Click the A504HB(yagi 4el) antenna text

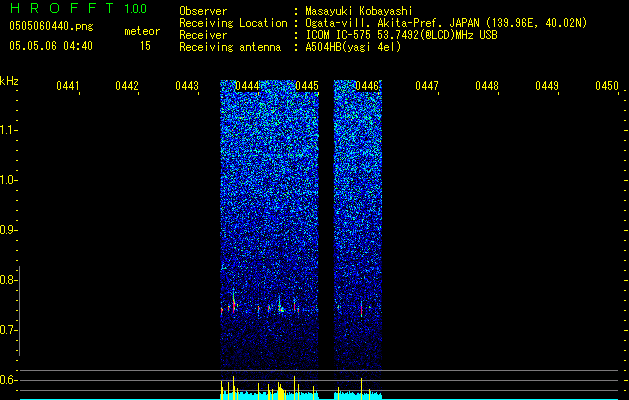coord(353,47)
